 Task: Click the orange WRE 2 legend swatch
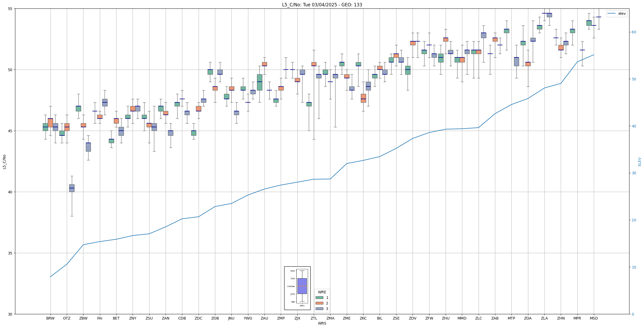point(319,303)
